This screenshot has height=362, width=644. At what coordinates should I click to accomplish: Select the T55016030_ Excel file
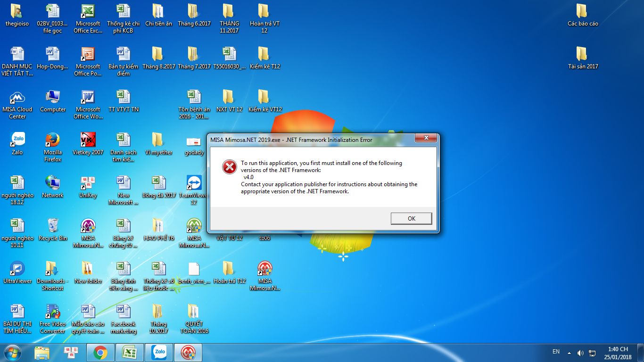229,58
